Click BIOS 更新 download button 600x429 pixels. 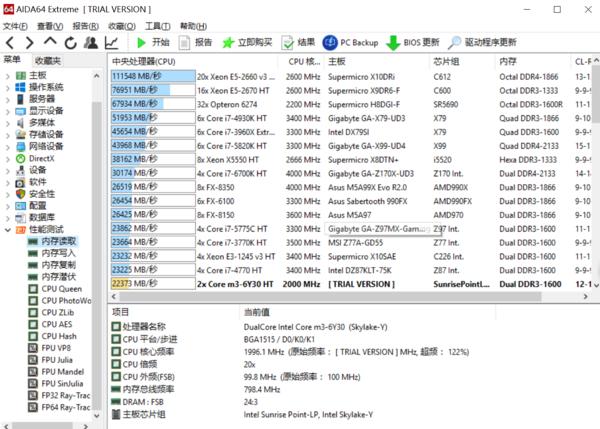click(412, 42)
